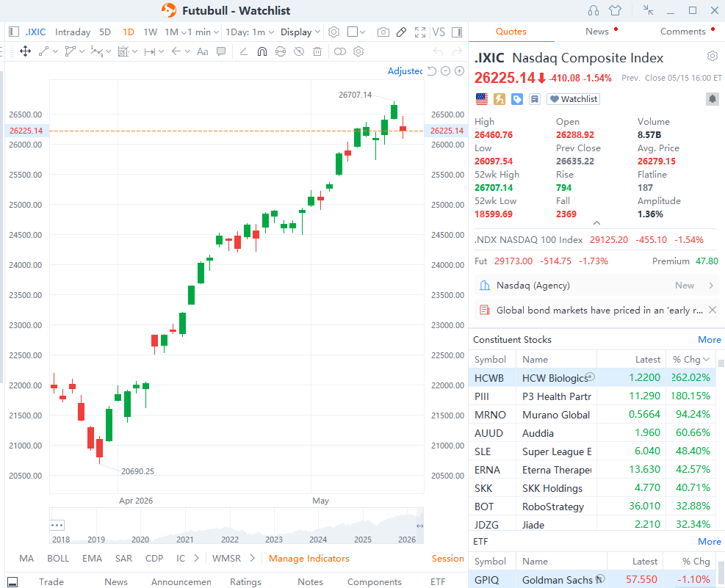Enable the BOLL indicator
This screenshot has height=588, width=725.
coord(58,558)
